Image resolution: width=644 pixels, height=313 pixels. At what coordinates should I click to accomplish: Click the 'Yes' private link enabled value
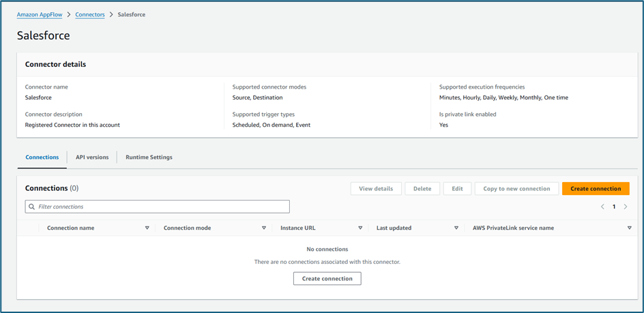[444, 125]
